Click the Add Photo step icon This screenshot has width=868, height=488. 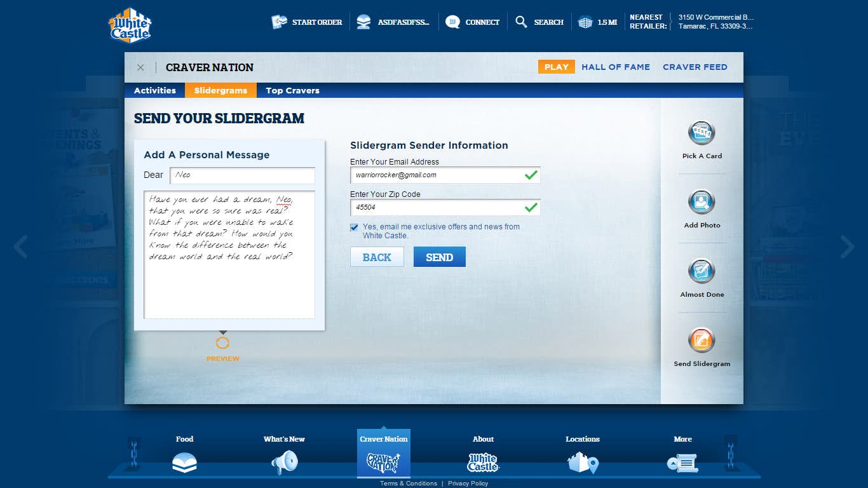click(x=702, y=202)
